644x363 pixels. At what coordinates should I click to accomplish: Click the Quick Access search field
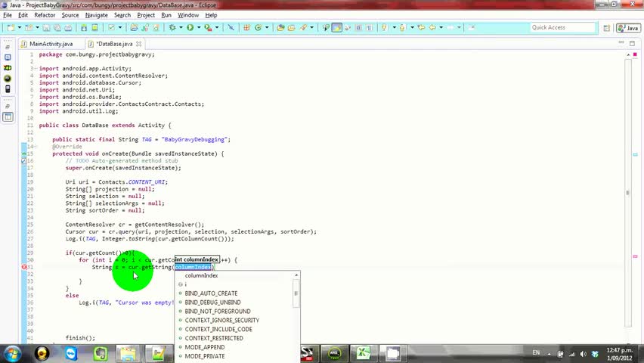(562, 27)
